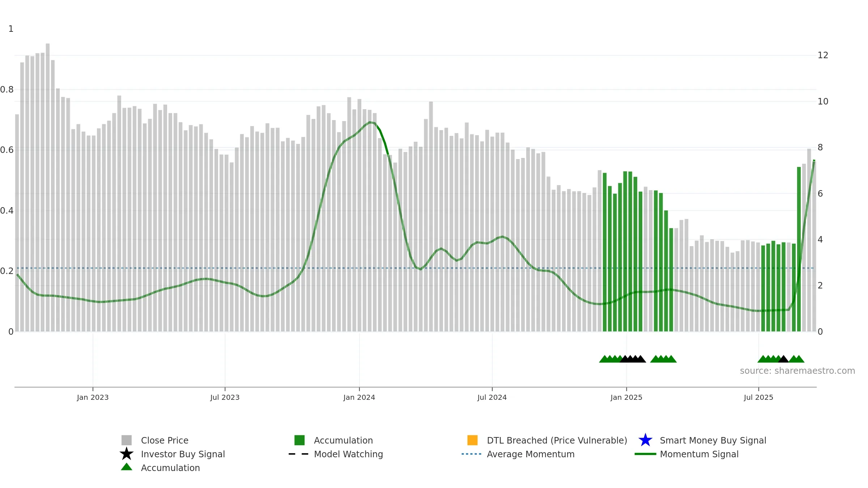
Task: Toggle the Momentum Signal legend label
Action: click(699, 454)
